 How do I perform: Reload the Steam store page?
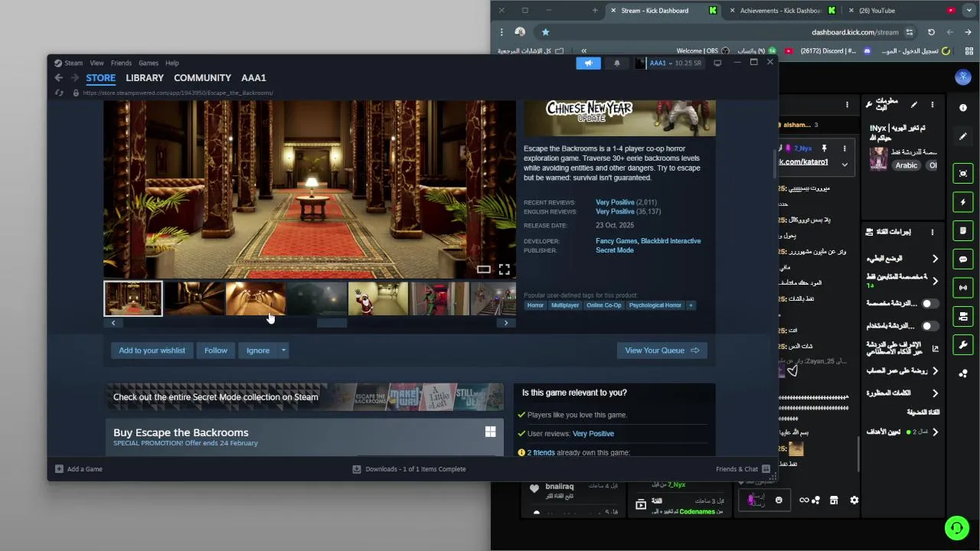60,93
